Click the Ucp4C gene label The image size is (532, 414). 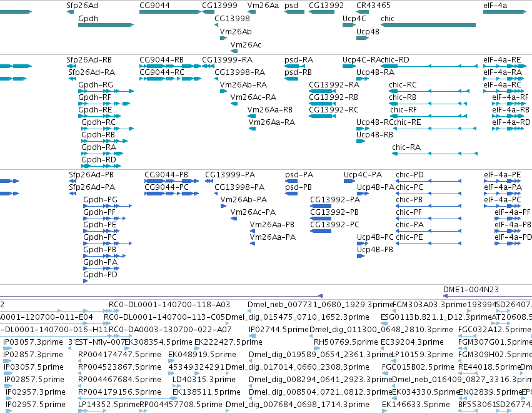pyautogui.click(x=354, y=19)
